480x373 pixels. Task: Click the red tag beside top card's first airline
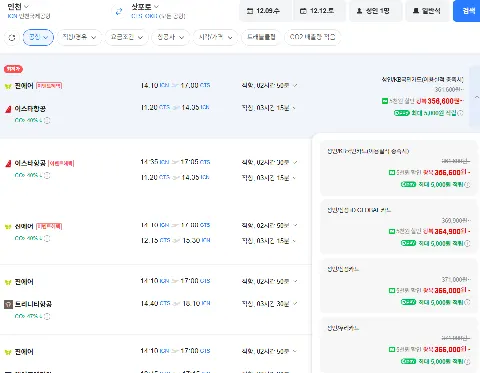[49, 86]
